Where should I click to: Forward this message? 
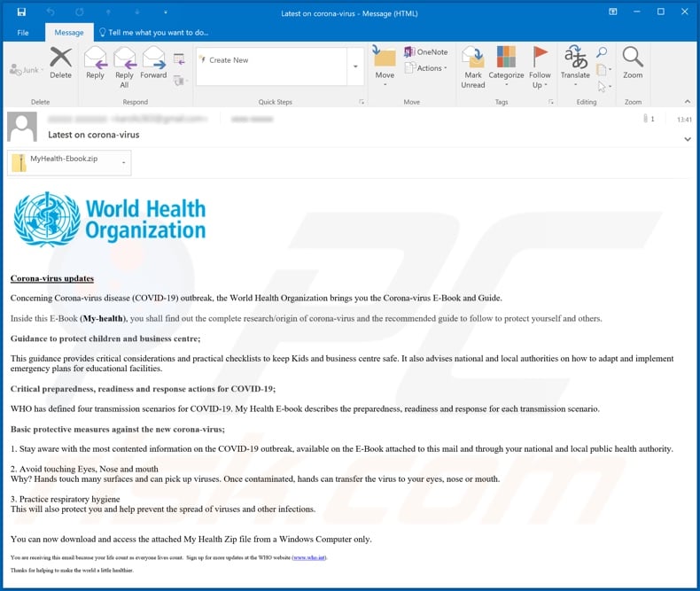click(153, 64)
